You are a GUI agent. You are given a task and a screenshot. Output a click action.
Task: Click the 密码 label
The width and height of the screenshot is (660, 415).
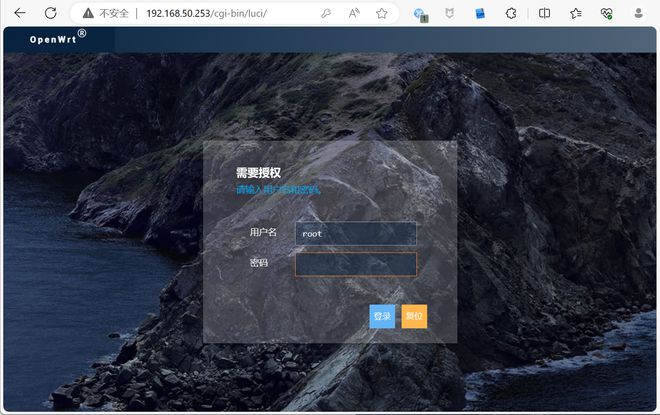point(259,263)
